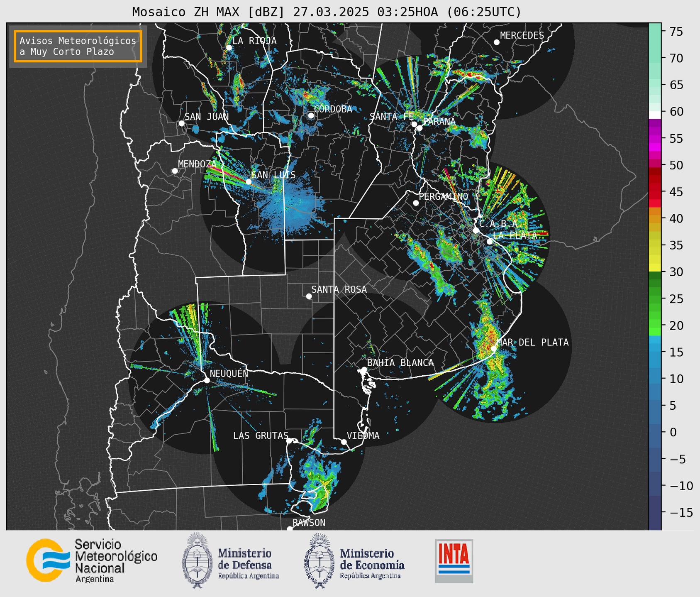Viewport: 700px width, 597px height.
Task: Click the red 45 dBZ band on color scale
Action: [x=655, y=192]
